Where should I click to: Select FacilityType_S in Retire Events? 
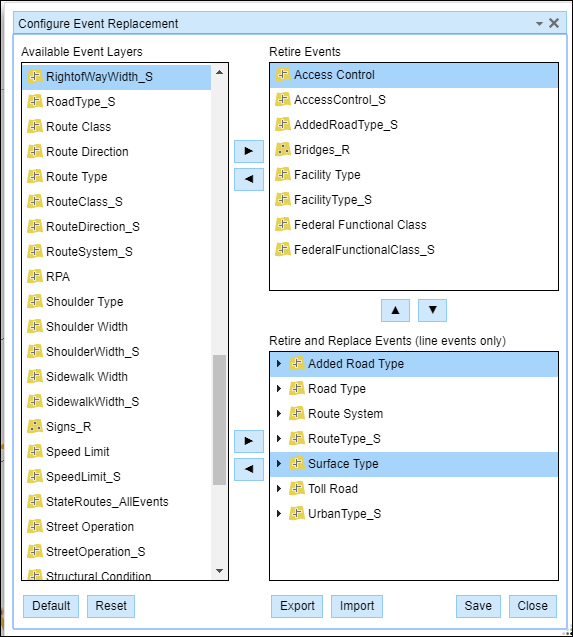(x=414, y=199)
